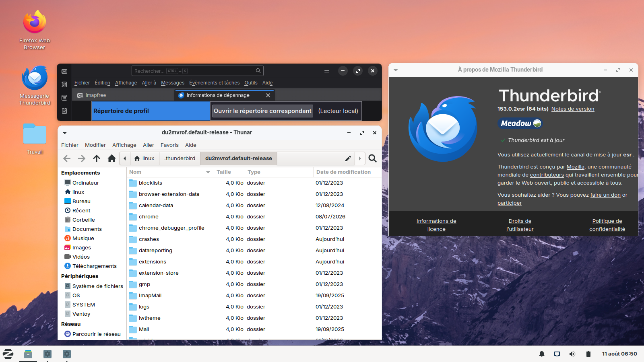Open Évènements et tâches menu in Thunderbird
The image size is (644, 362).
tap(215, 83)
